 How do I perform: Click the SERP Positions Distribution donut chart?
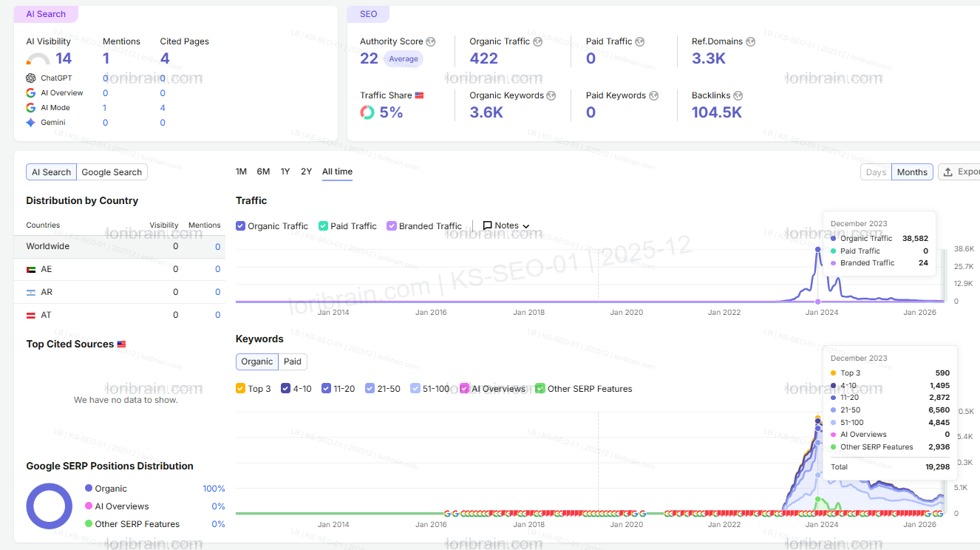[50, 506]
